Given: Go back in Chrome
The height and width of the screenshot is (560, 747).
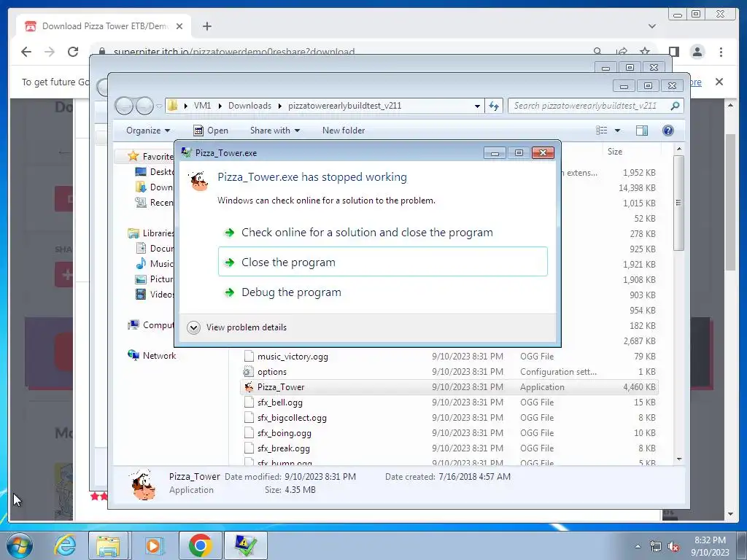Looking at the screenshot, I should tap(26, 52).
